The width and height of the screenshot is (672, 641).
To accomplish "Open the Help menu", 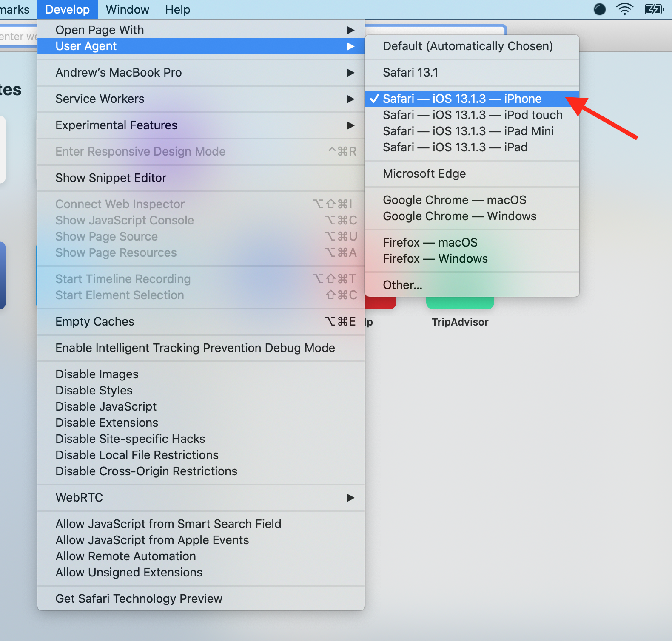I will tap(177, 9).
